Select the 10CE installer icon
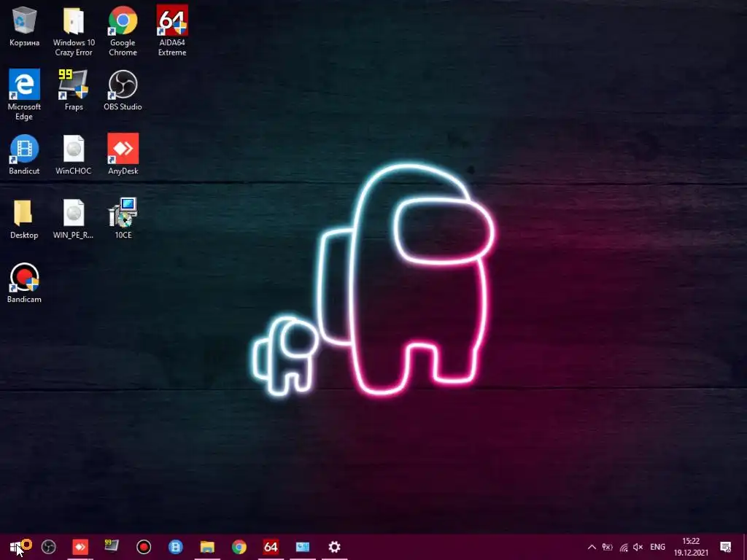The image size is (747, 560). (x=123, y=219)
